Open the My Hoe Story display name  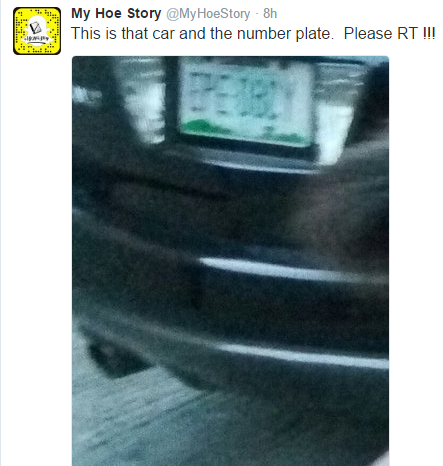116,14
